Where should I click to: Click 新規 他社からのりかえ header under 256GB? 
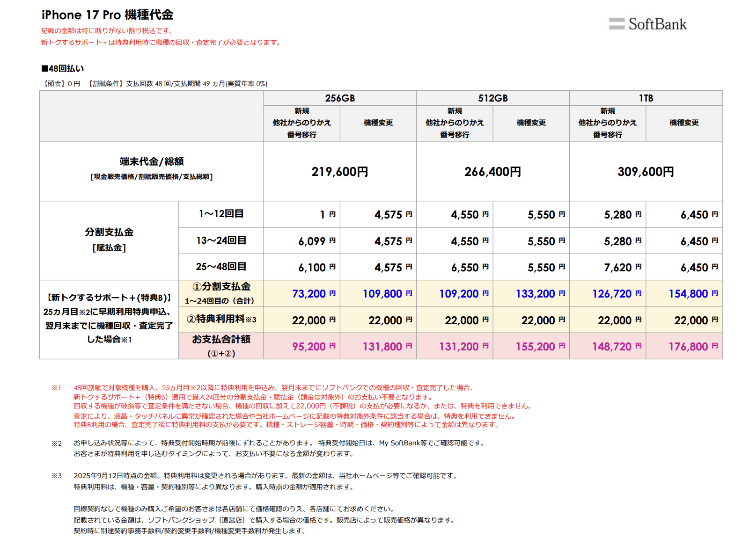tap(302, 123)
